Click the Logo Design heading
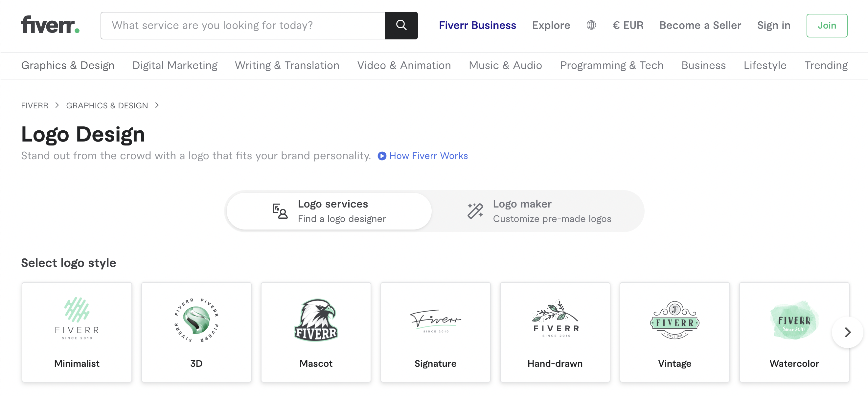This screenshot has width=868, height=396. (83, 134)
